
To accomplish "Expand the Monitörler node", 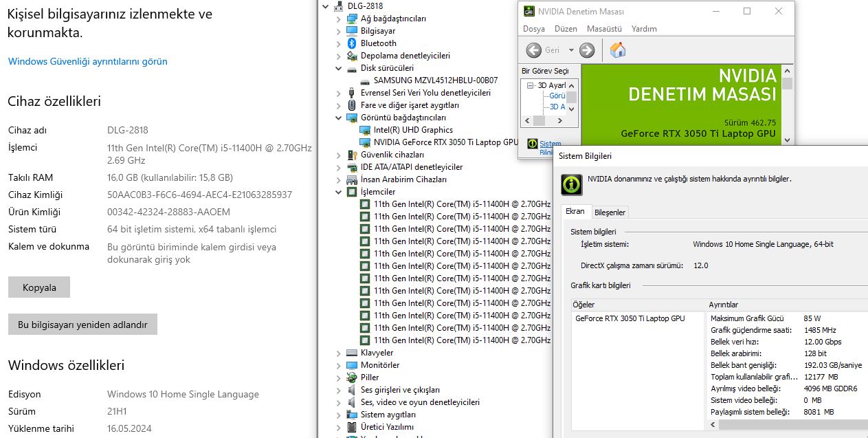I will point(338,365).
